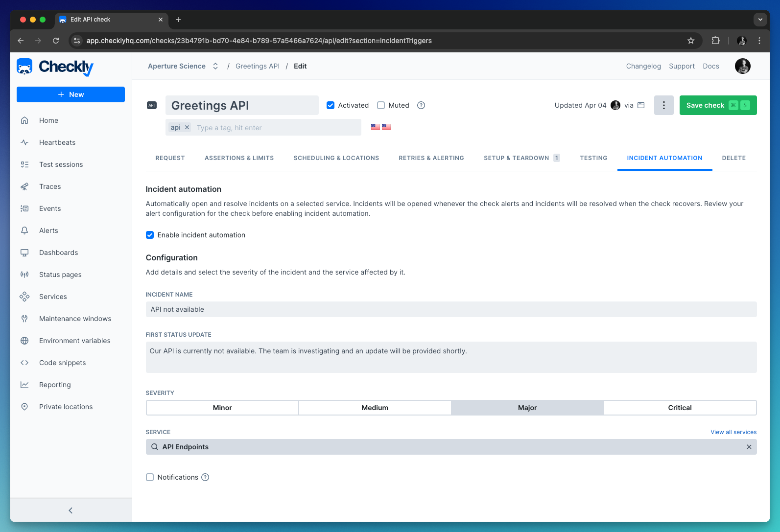Open Heartbeats from the sidebar icon
Image resolution: width=780 pixels, height=532 pixels.
pos(24,142)
